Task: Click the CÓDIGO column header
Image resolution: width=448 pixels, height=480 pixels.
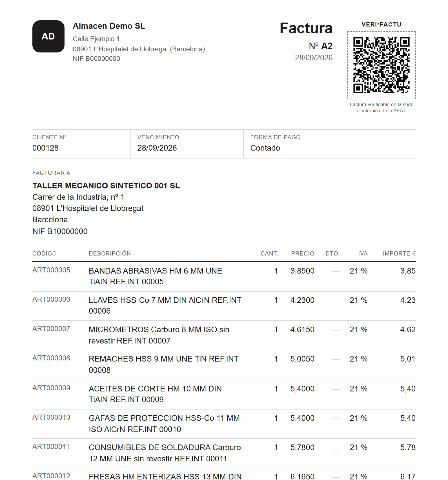Action: click(x=45, y=254)
